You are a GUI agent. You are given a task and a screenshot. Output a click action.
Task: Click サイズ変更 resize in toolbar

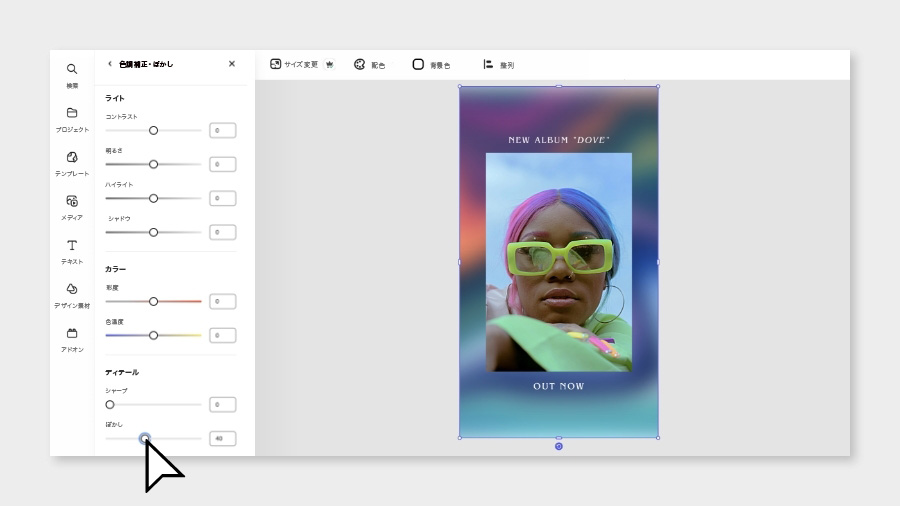tap(302, 64)
